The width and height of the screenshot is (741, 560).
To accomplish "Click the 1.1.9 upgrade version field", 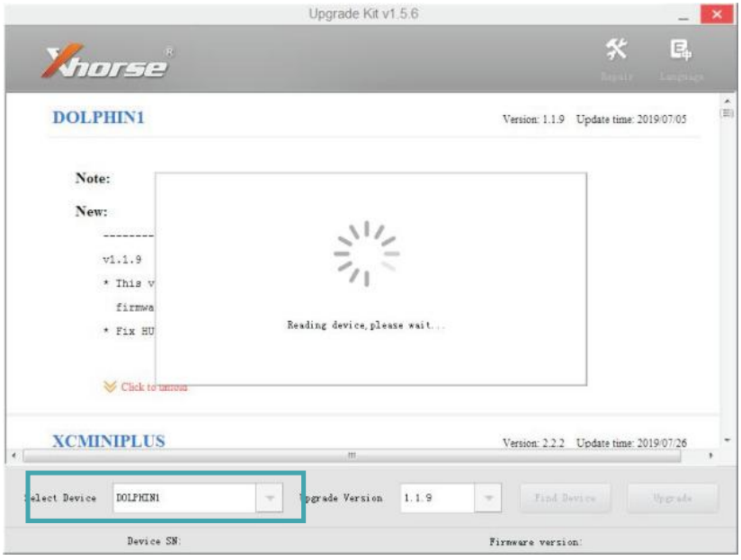I will click(x=438, y=498).
